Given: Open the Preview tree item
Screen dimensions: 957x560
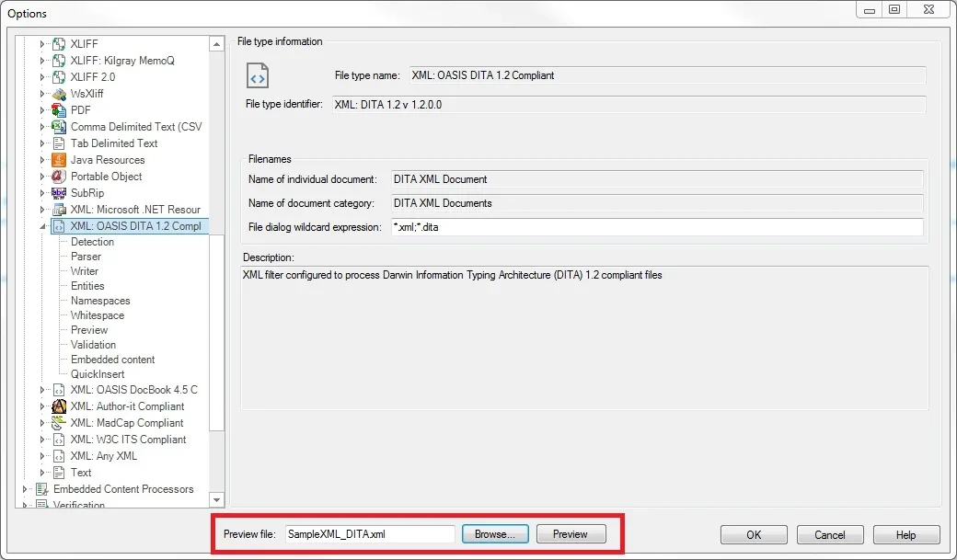Looking at the screenshot, I should pyautogui.click(x=89, y=330).
